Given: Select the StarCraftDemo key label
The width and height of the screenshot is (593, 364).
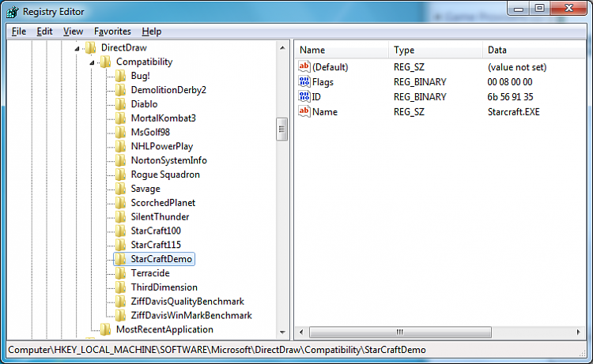Looking at the screenshot, I should point(161,259).
